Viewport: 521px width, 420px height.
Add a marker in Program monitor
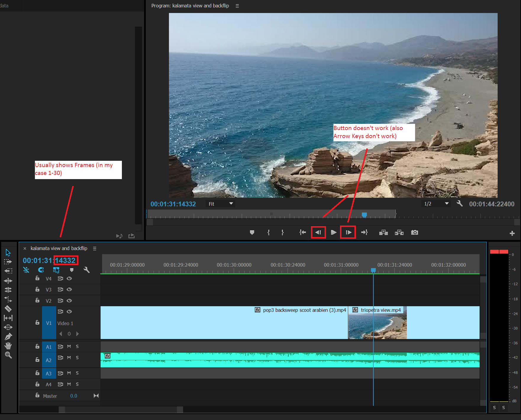[252, 233]
